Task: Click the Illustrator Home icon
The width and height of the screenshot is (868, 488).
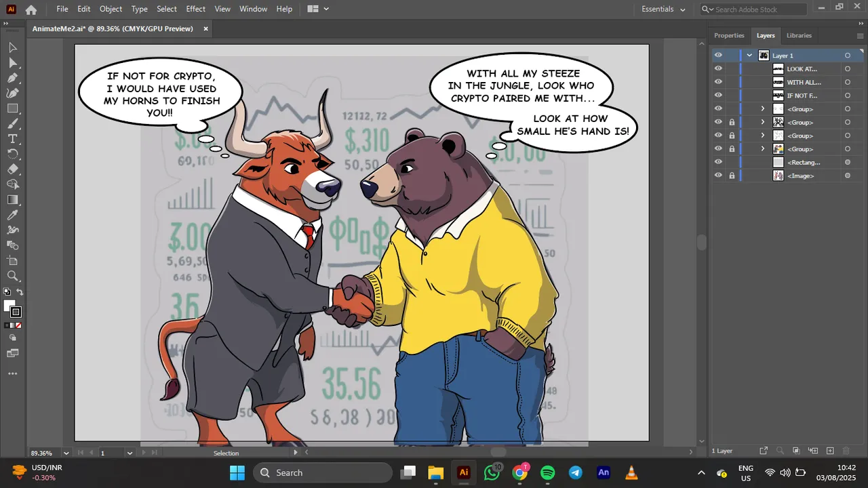Action: (31, 9)
